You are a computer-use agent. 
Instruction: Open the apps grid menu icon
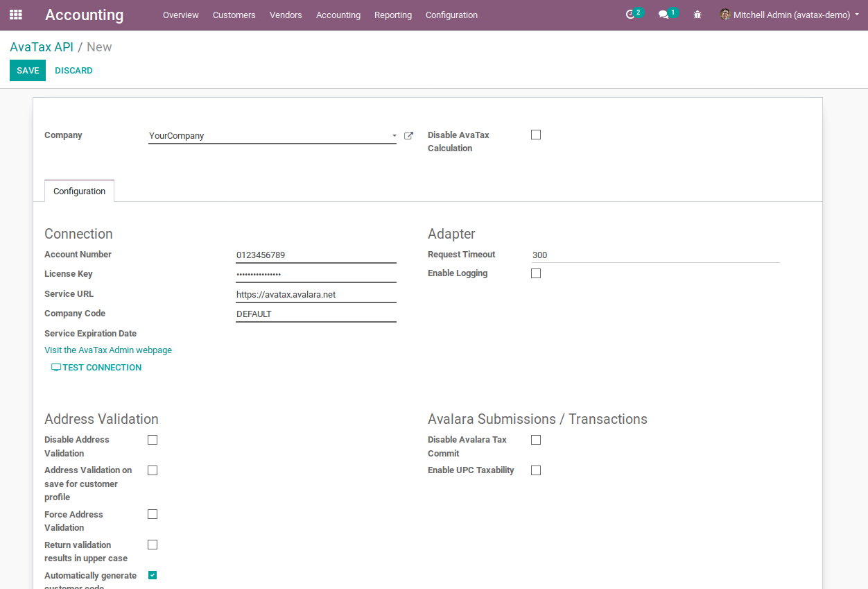point(16,15)
